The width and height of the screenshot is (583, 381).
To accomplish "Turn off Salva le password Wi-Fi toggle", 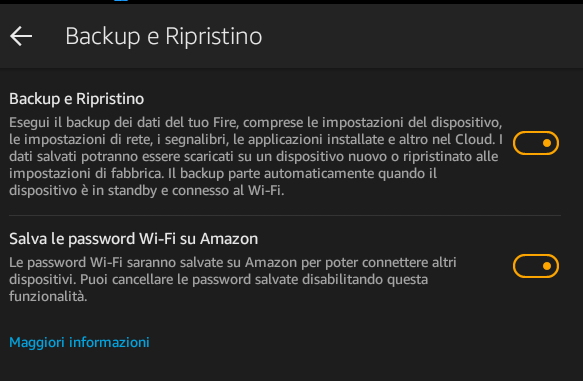I will [x=536, y=266].
